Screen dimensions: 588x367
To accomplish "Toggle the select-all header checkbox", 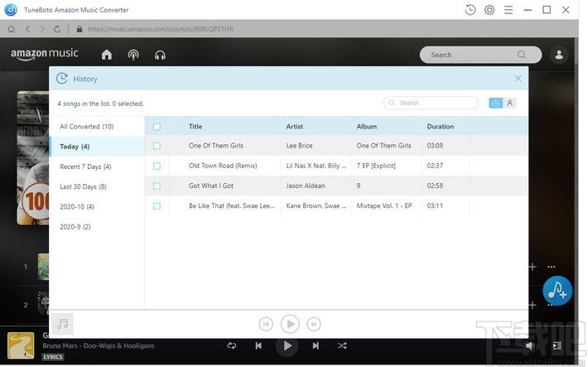I will tap(157, 127).
